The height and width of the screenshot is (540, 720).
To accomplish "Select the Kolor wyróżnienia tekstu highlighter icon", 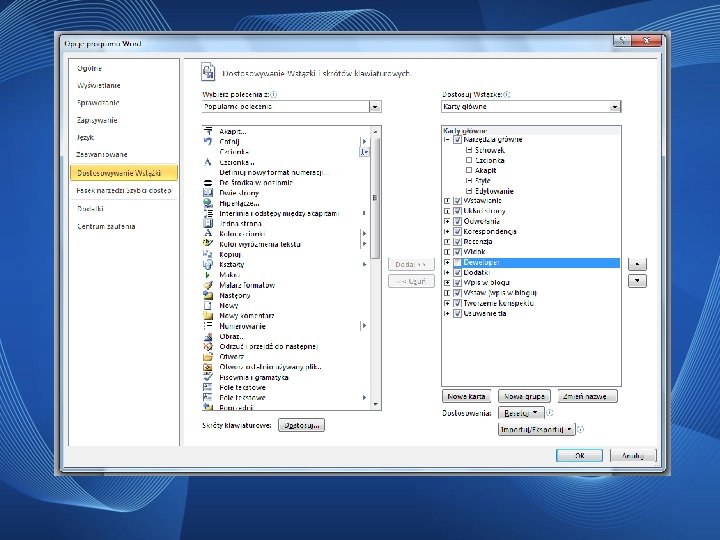I will click(208, 244).
